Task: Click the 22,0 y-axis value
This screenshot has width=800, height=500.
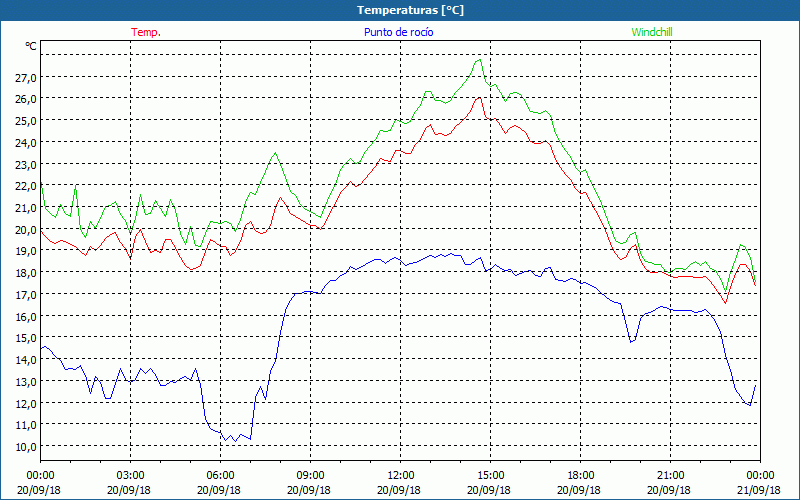Action: (x=27, y=187)
